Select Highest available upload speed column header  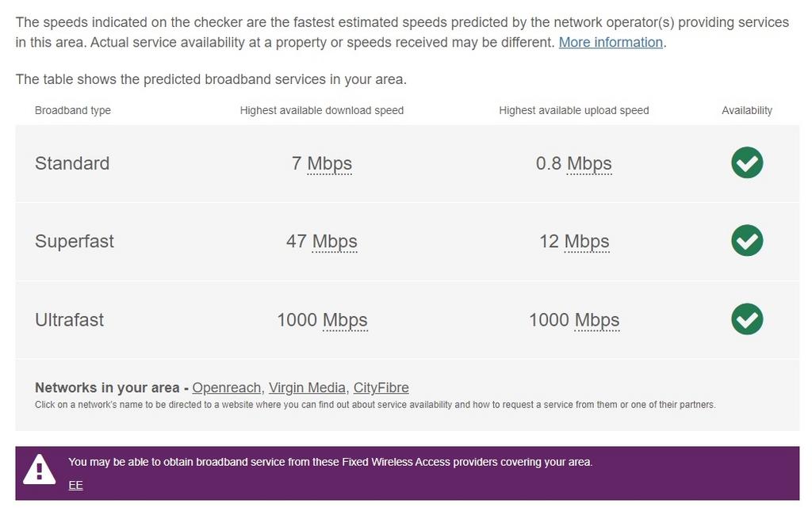(x=574, y=110)
